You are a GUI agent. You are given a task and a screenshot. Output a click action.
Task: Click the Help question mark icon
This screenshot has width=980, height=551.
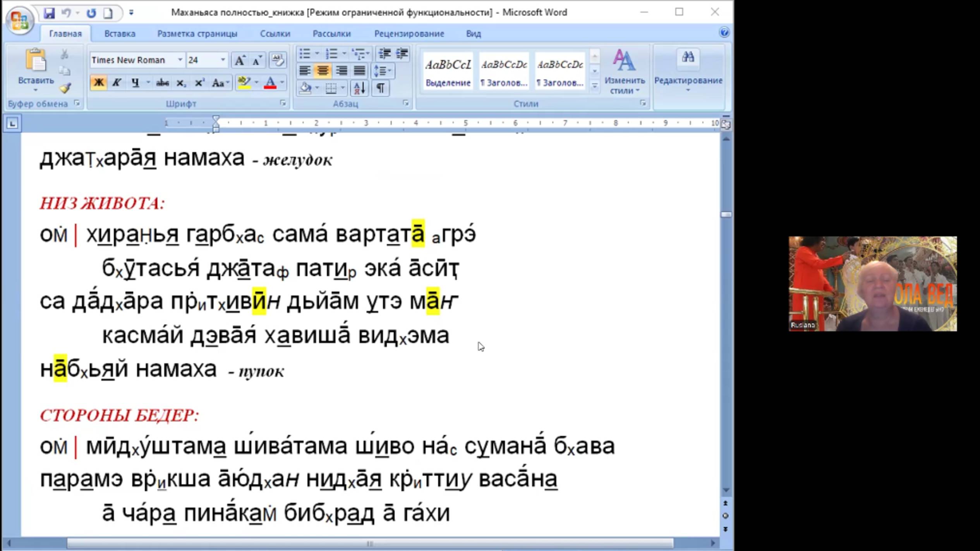[724, 32]
